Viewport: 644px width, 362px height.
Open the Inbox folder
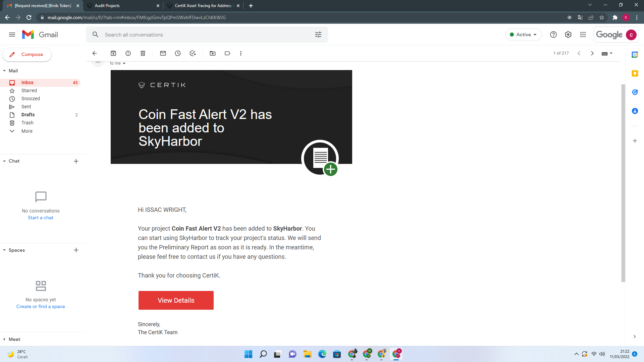(40, 82)
